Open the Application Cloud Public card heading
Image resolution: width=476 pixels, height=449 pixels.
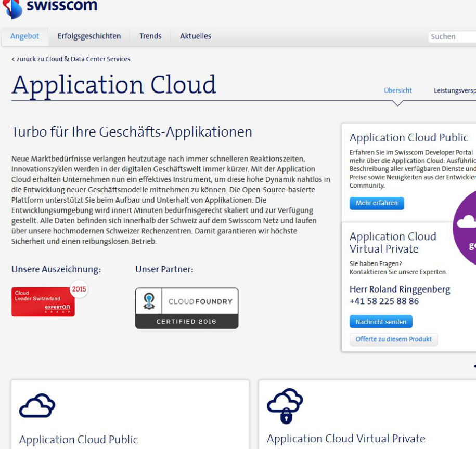(x=409, y=137)
